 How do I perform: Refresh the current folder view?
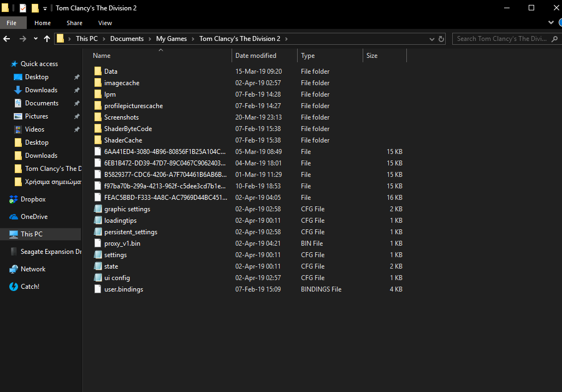tap(441, 39)
